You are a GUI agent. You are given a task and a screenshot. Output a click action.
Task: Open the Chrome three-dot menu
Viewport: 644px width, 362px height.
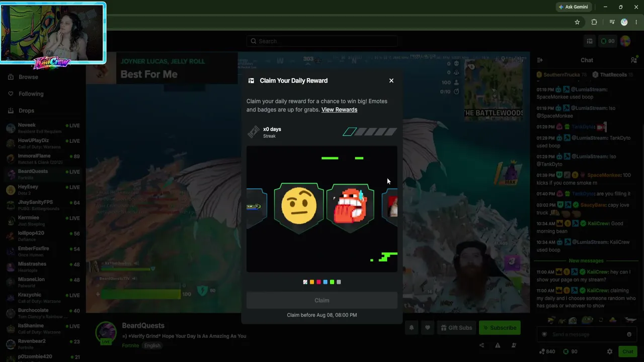(636, 22)
